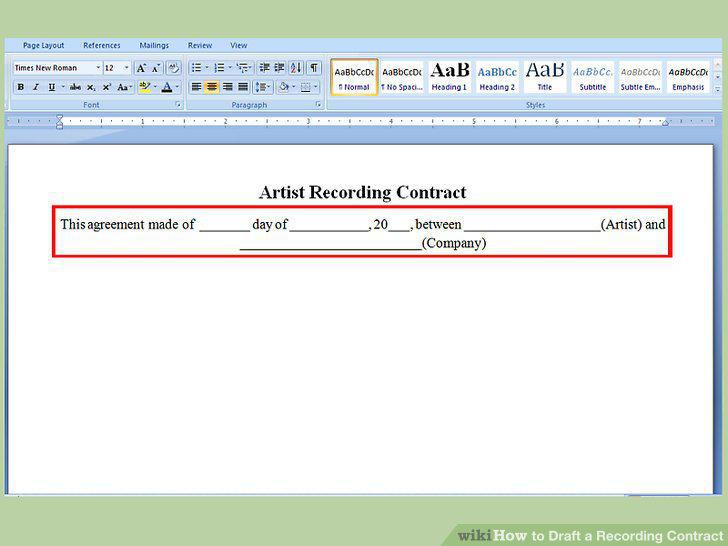Open the Times New Roman font dropdown
728x546 pixels.
pyautogui.click(x=98, y=68)
